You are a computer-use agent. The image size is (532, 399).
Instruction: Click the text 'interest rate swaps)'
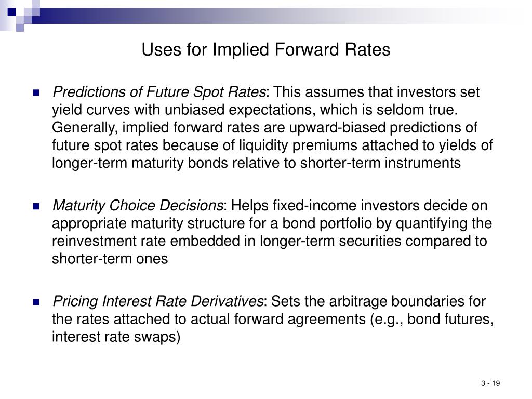tap(116, 337)
